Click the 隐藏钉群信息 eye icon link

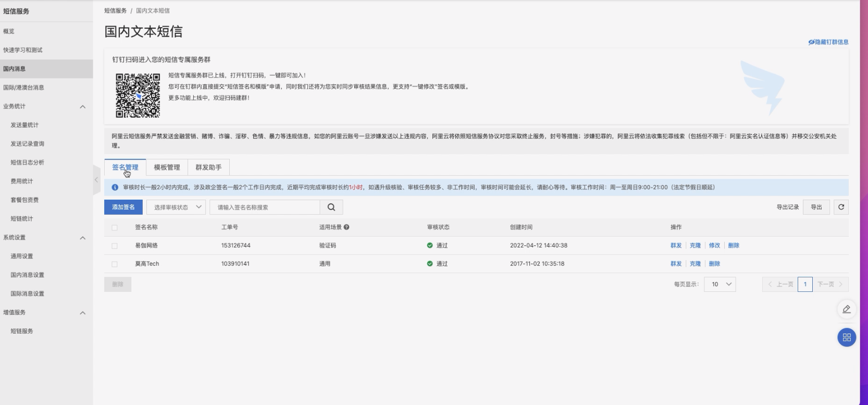[828, 42]
